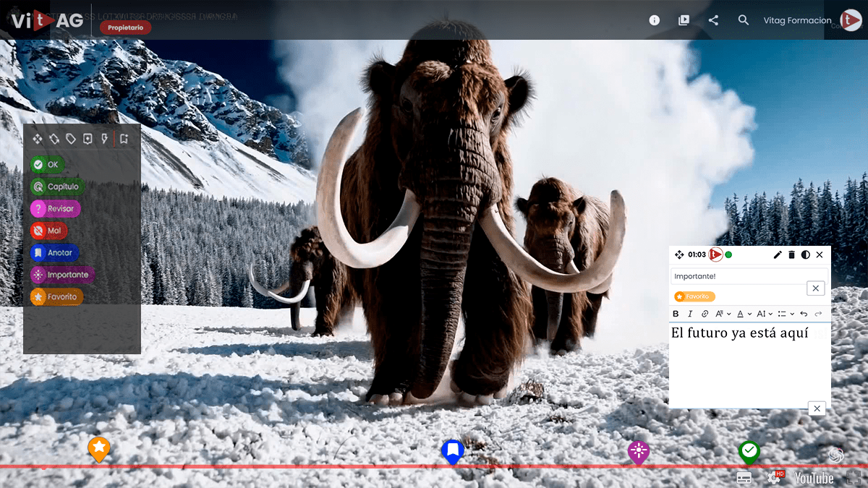Viewport: 868px width, 488px height.
Task: Click the red Propietario badge
Action: pos(126,27)
